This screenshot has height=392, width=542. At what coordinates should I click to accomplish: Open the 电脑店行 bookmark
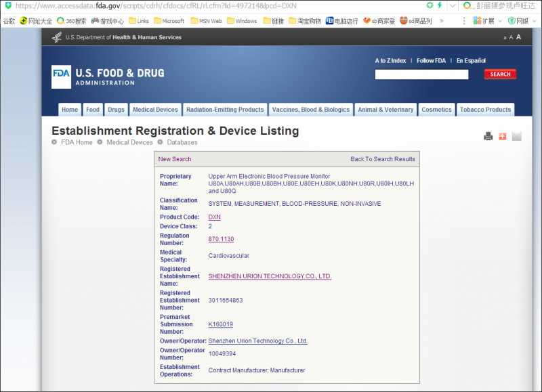pyautogui.click(x=342, y=21)
